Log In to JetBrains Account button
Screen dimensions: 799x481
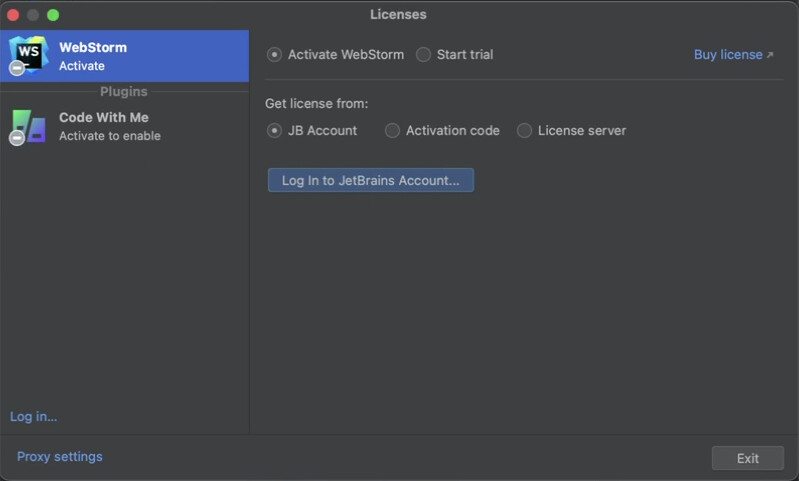371,180
